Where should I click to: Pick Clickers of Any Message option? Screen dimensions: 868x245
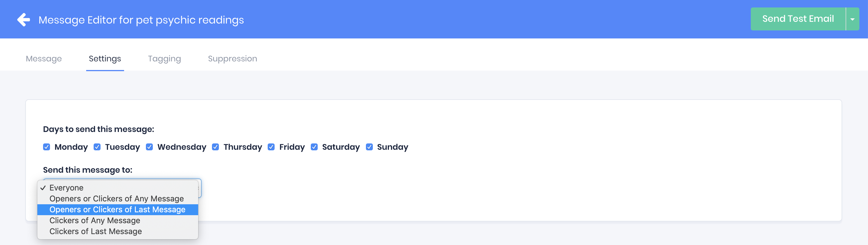[95, 220]
